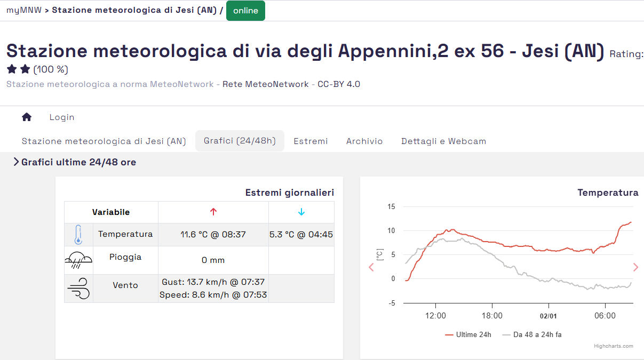
Task: Toggle the Ultime 24h legend series
Action: (x=468, y=335)
